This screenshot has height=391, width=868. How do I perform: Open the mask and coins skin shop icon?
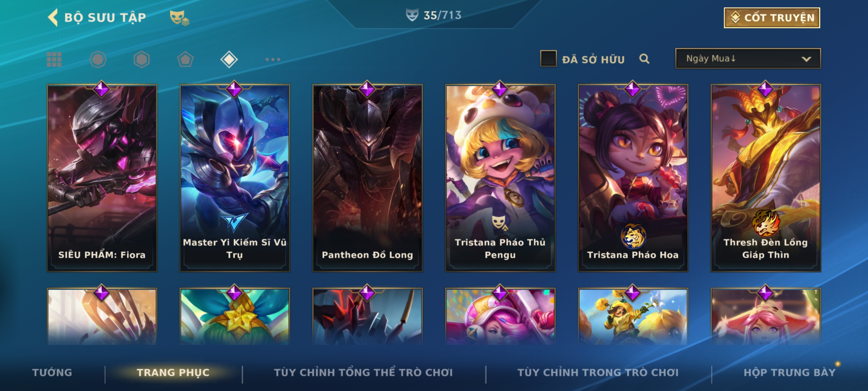(x=179, y=18)
